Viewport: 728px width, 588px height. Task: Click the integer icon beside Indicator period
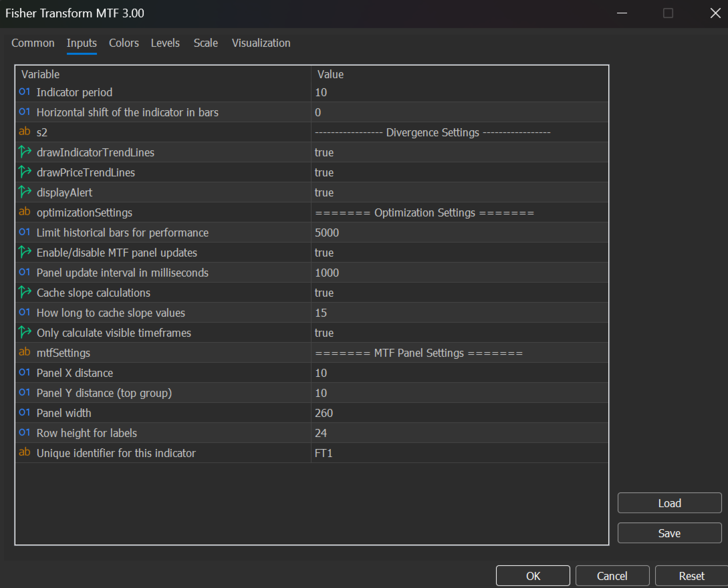[25, 92]
